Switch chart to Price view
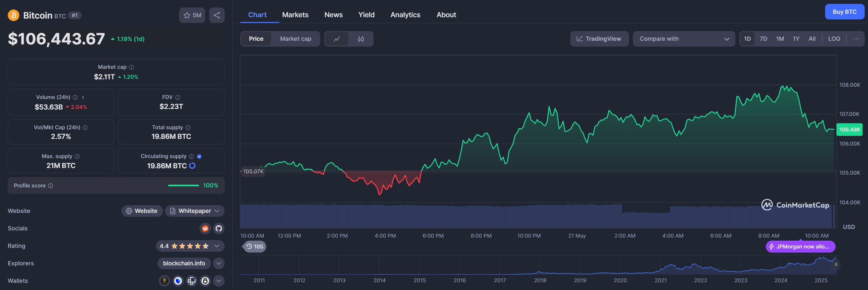Image resolution: width=868 pixels, height=290 pixels. [x=256, y=39]
